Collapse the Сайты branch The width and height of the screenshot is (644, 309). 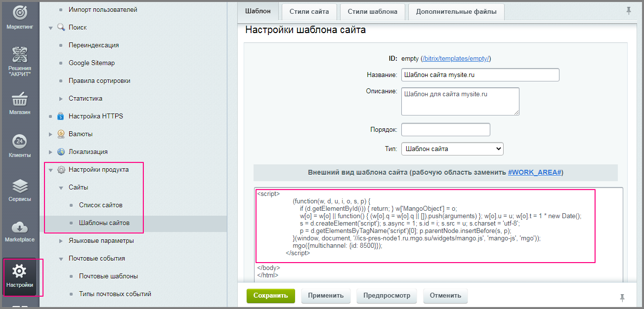(61, 188)
